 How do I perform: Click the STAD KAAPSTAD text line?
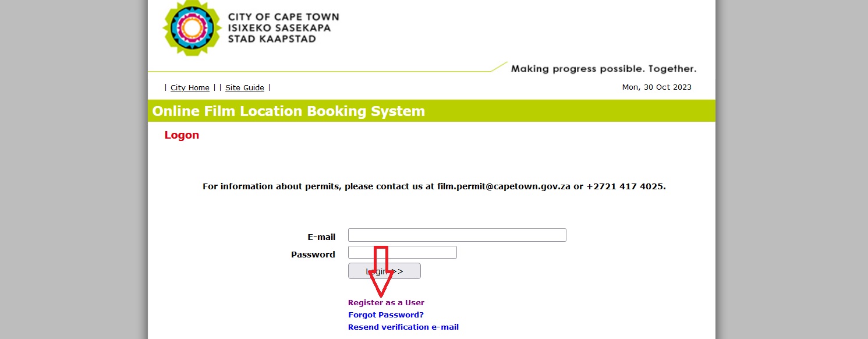coord(272,39)
